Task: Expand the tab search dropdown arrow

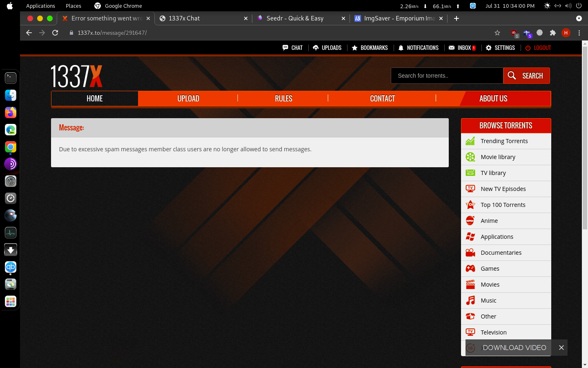Action: 579,18
